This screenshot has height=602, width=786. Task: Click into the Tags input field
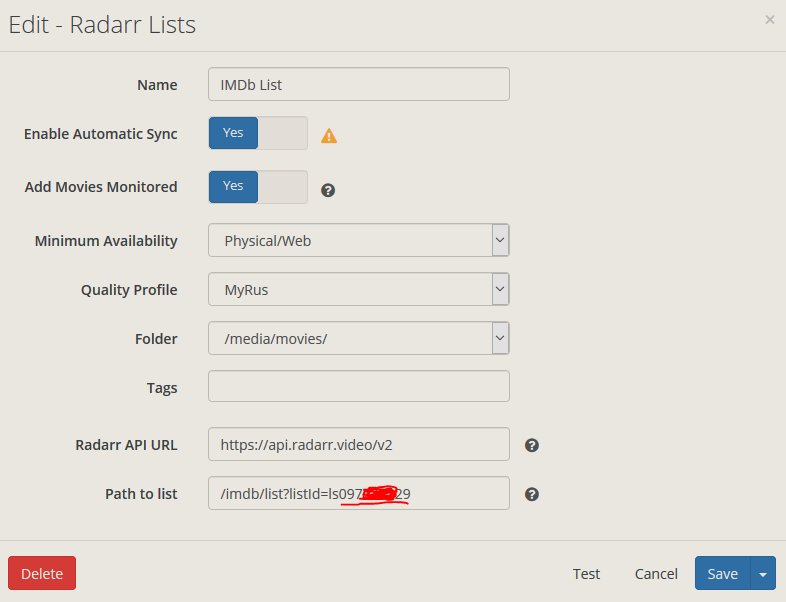(x=359, y=386)
